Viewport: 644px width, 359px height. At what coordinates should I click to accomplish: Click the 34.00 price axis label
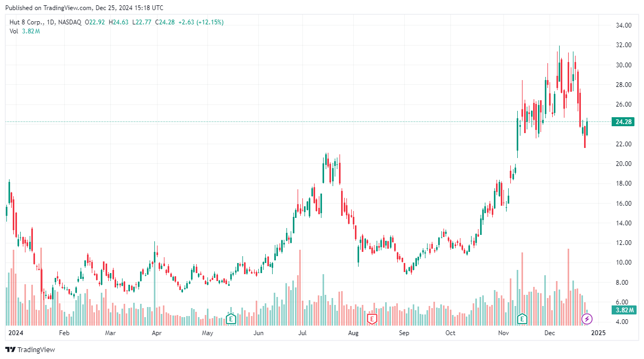623,25
